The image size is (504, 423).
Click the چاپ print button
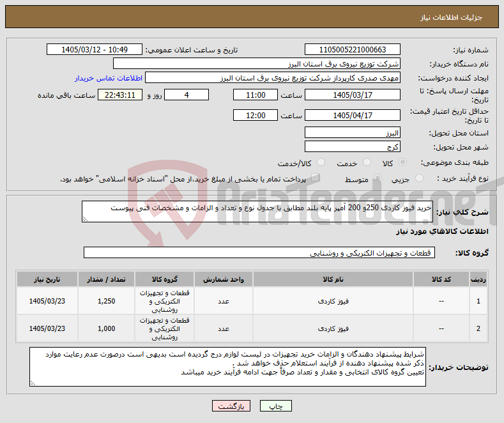[276, 406]
